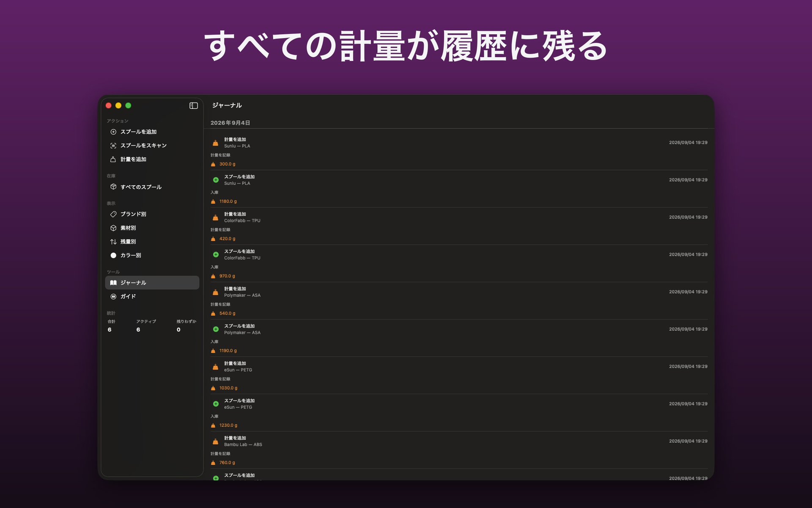812x508 pixels.
Task: Show すべてのスプール inventory list
Action: click(x=152, y=187)
